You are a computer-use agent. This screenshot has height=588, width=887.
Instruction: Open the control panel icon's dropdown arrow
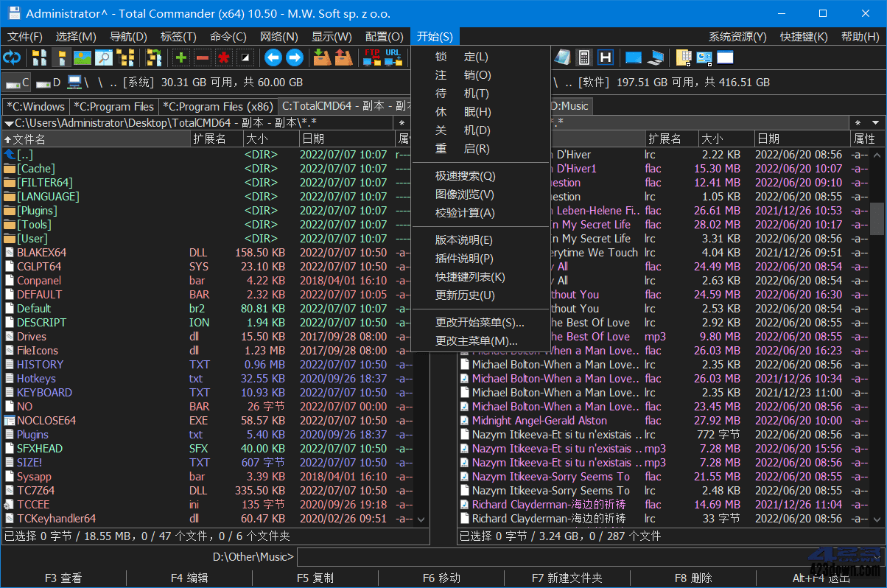(710, 64)
